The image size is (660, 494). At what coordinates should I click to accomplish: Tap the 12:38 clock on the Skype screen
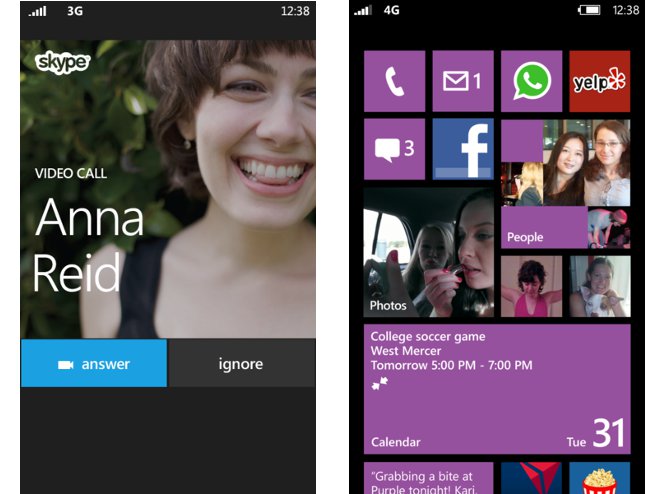tap(295, 11)
